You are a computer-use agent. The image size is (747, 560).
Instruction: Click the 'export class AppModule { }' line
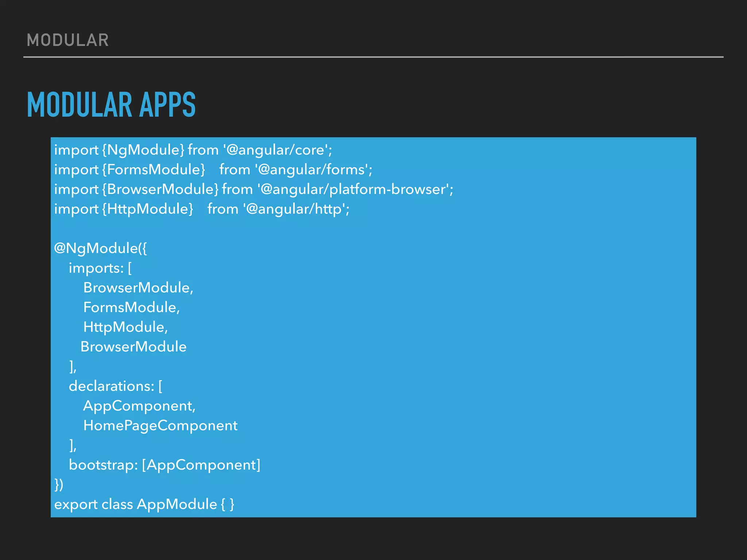tap(144, 505)
